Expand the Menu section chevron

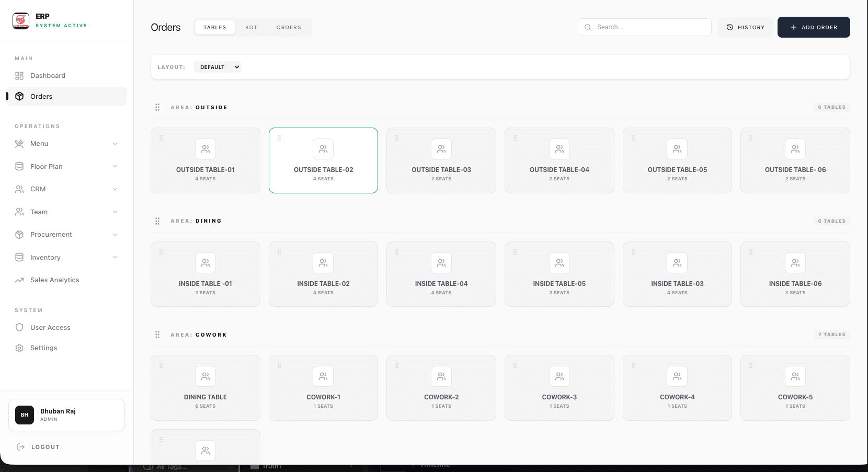click(115, 144)
